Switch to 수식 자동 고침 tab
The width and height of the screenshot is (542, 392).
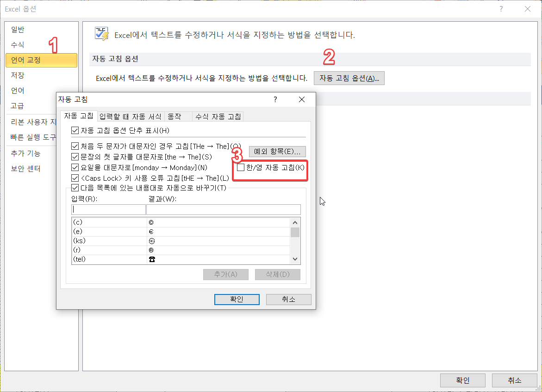tap(218, 117)
